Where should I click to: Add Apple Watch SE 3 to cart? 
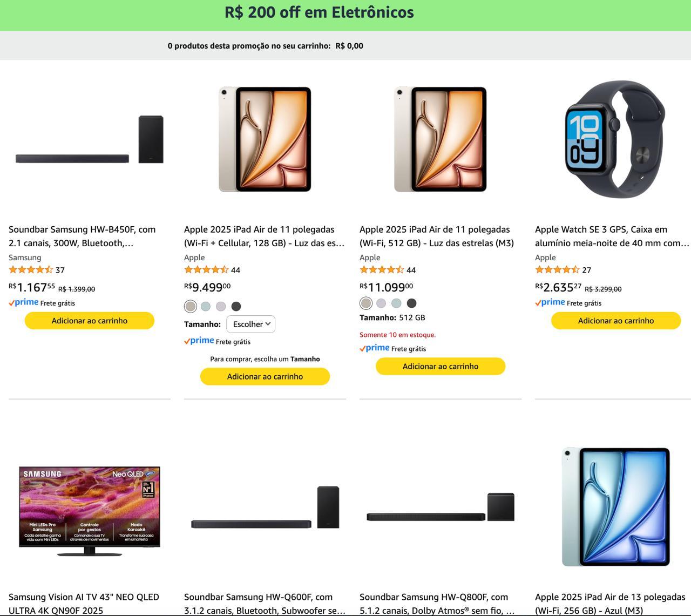616,321
